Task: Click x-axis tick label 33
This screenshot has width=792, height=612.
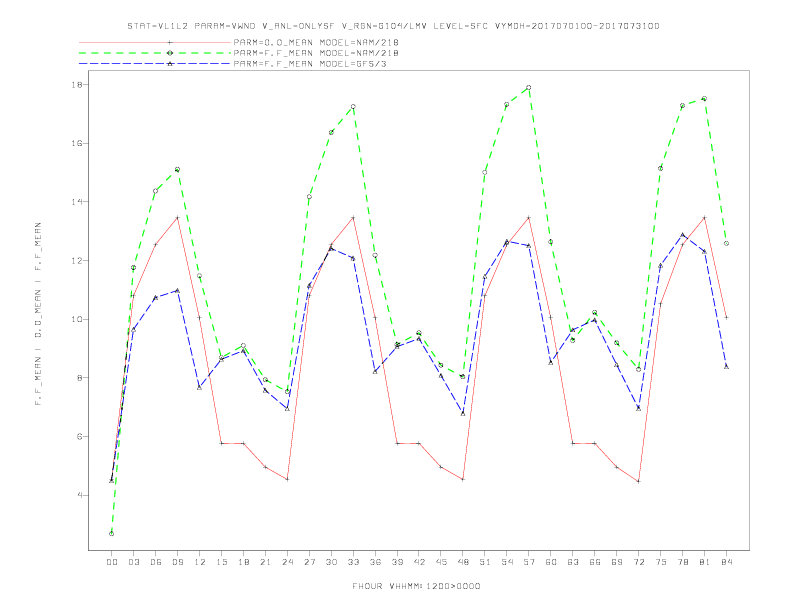Action: pyautogui.click(x=353, y=562)
